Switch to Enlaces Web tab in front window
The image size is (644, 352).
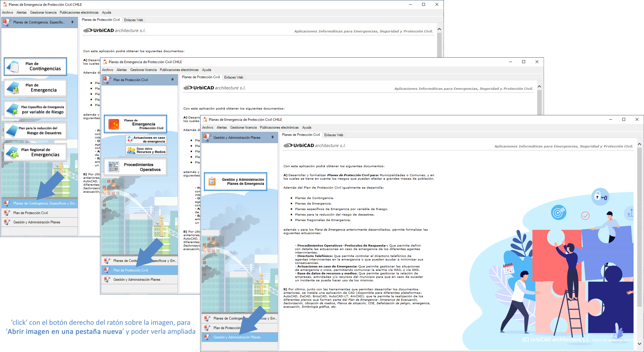tap(334, 135)
